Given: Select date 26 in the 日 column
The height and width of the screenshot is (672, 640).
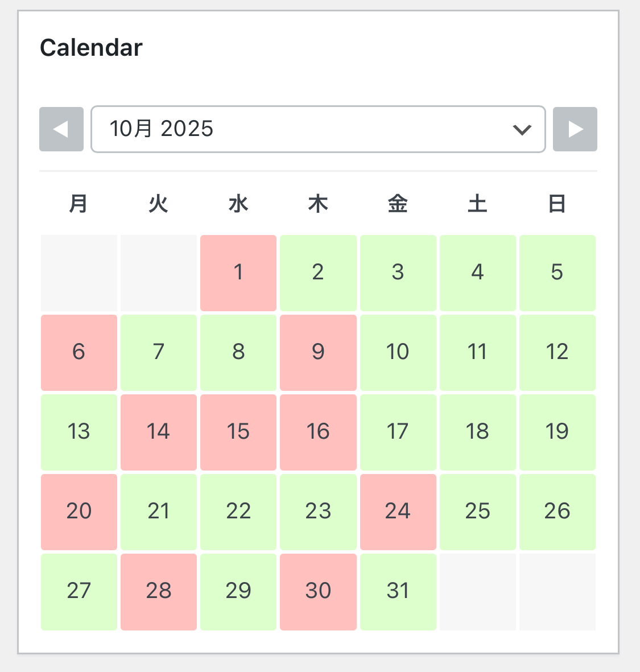Looking at the screenshot, I should click(557, 512).
